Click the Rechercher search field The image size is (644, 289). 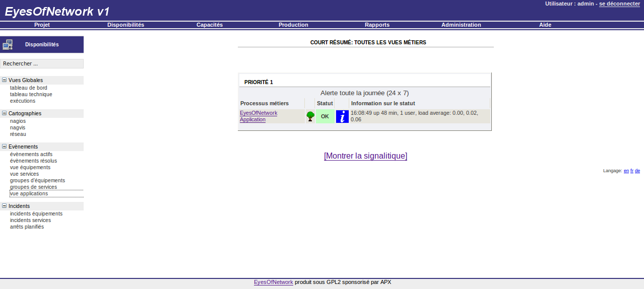[42, 63]
